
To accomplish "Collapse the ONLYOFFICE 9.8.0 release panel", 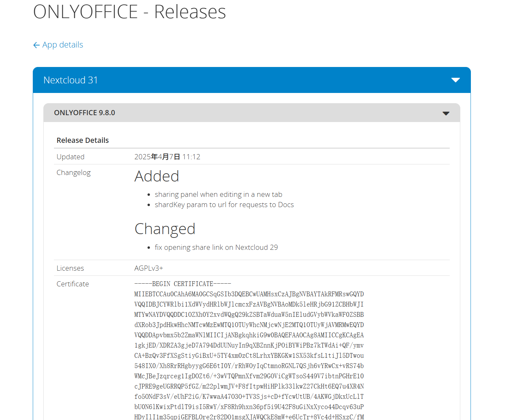I will pyautogui.click(x=252, y=113).
